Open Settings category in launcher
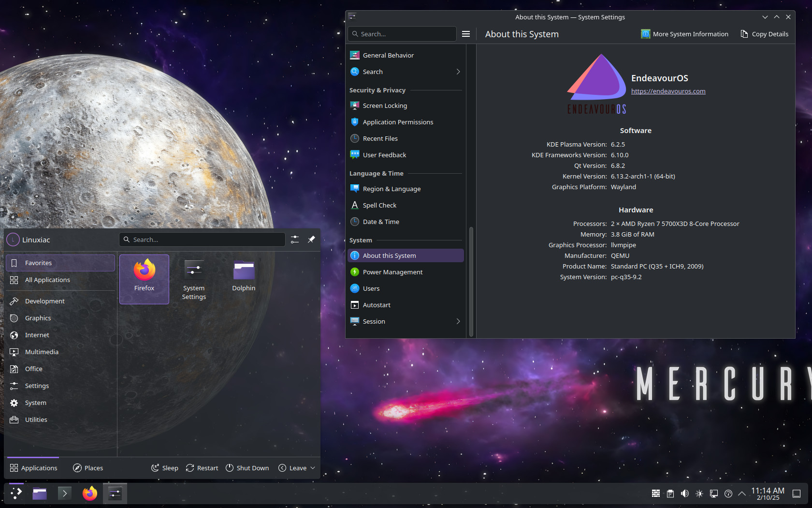Image resolution: width=812 pixels, height=508 pixels. (x=60, y=386)
